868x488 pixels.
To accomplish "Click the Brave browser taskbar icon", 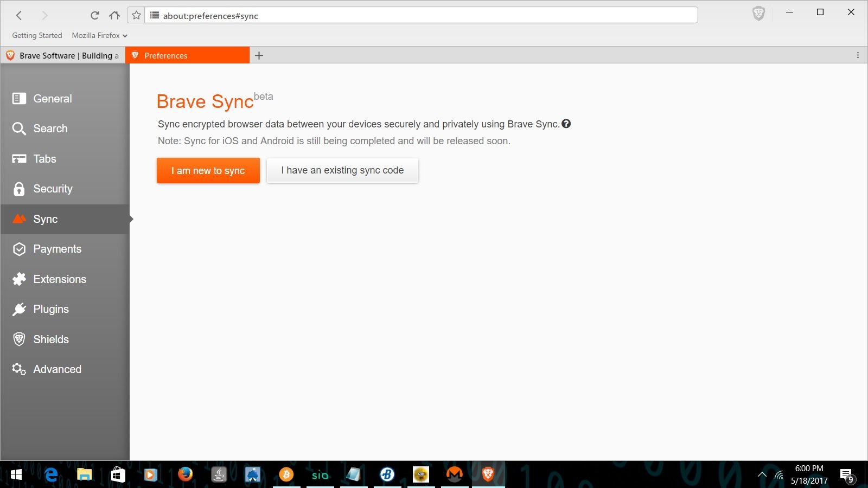I will pyautogui.click(x=488, y=474).
